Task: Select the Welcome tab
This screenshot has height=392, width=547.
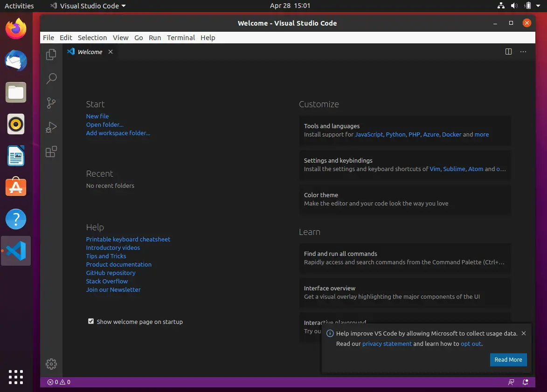Action: pos(90,52)
